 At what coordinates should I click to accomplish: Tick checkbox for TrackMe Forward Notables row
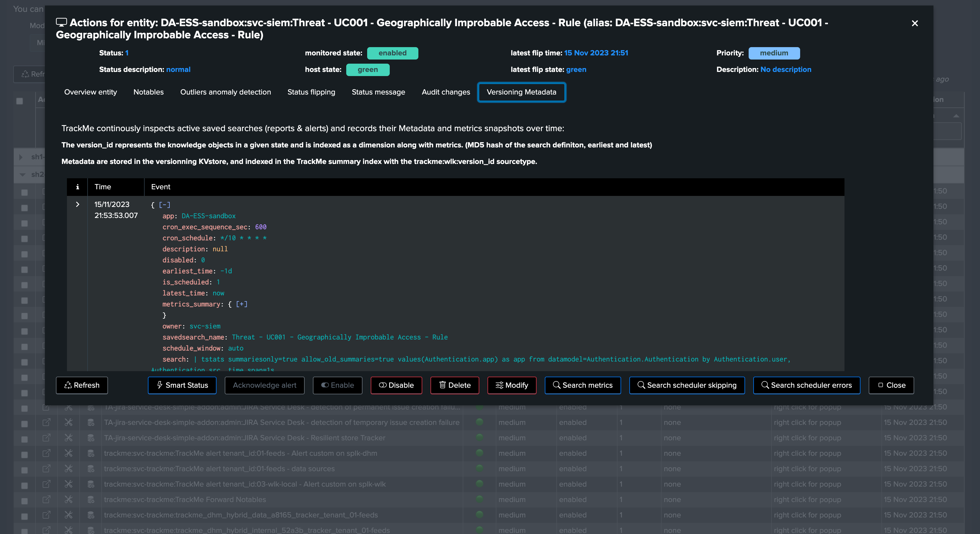point(24,500)
